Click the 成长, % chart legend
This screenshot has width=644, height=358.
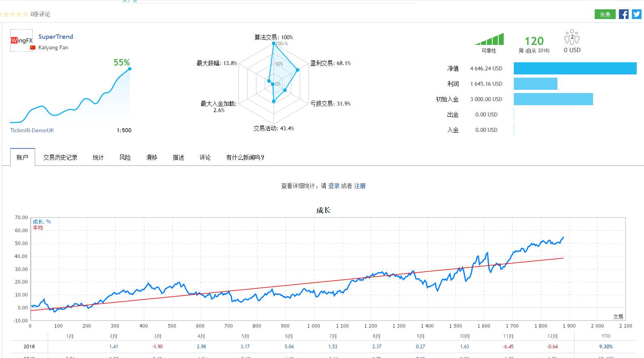pyautogui.click(x=42, y=222)
